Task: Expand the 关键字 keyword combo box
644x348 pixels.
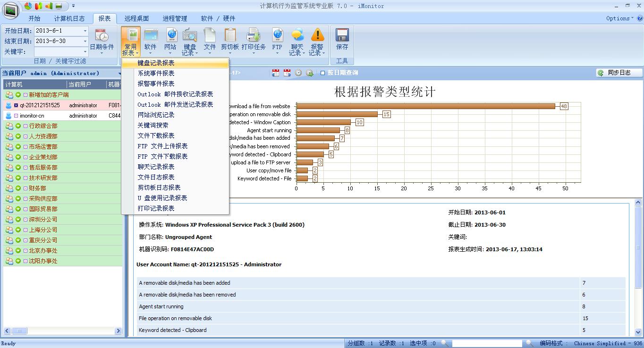Action: click(85, 51)
